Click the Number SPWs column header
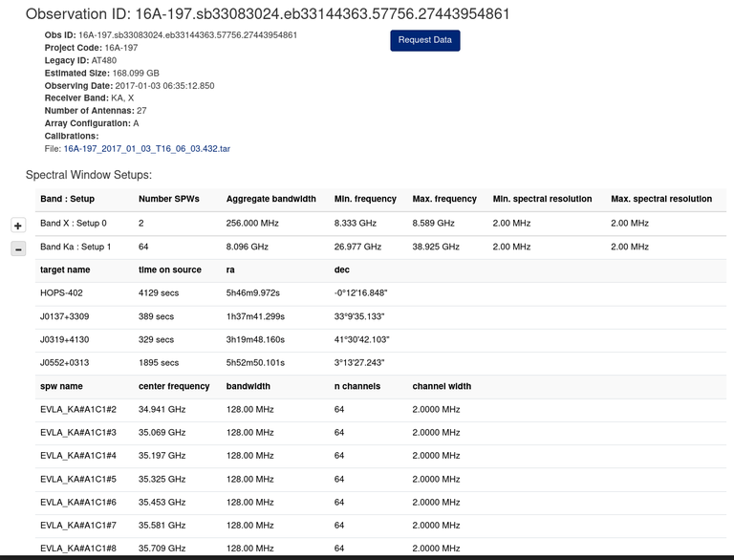This screenshot has width=734, height=560. coord(169,199)
